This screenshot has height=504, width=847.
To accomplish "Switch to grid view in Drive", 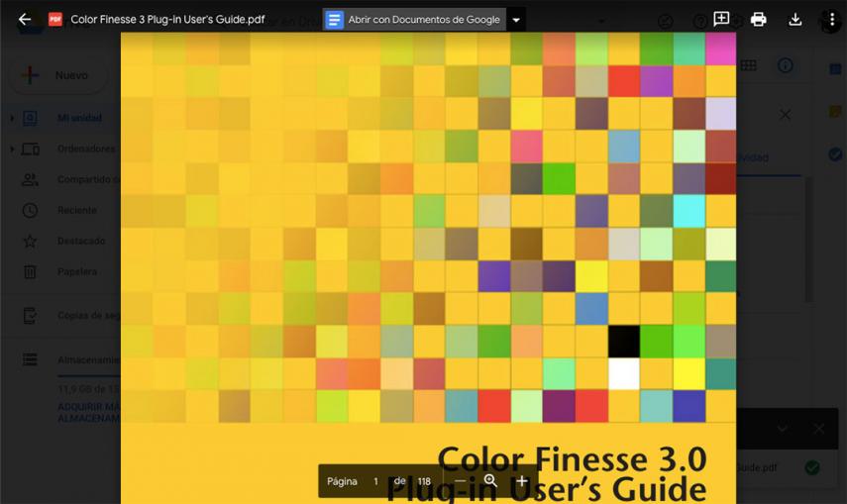I will [748, 66].
